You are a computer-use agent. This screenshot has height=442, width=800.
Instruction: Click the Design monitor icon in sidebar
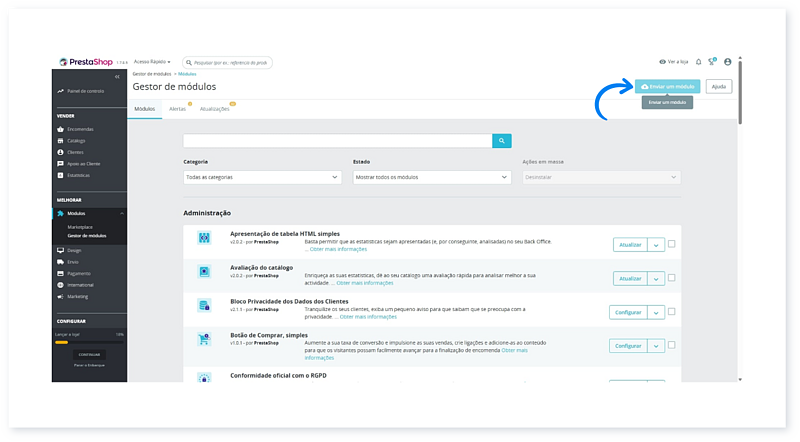click(x=61, y=250)
